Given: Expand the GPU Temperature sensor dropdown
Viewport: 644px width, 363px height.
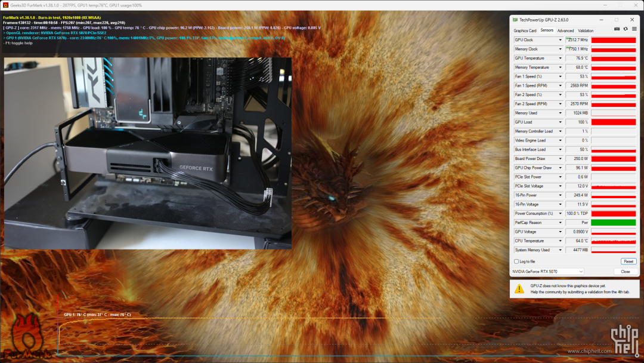Looking at the screenshot, I should click(x=560, y=59).
